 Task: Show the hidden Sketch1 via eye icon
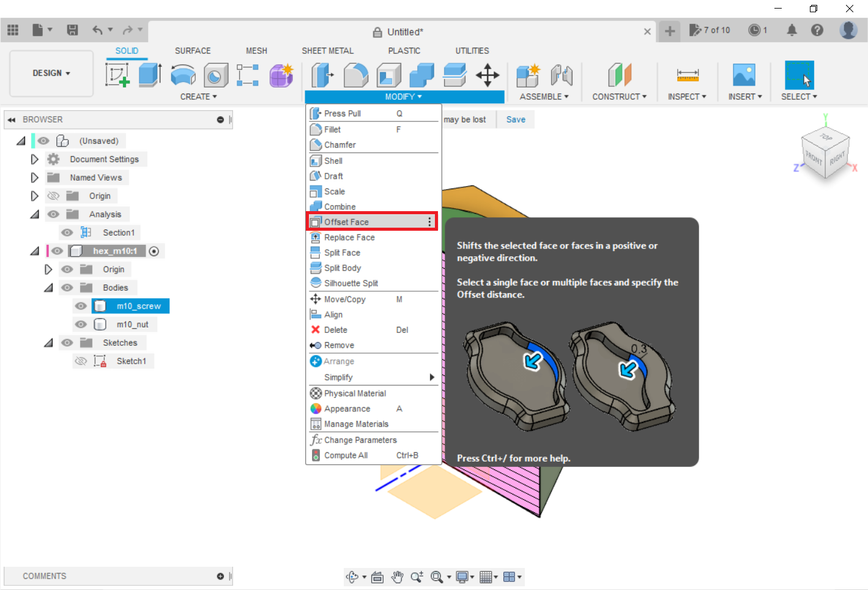[x=81, y=361]
